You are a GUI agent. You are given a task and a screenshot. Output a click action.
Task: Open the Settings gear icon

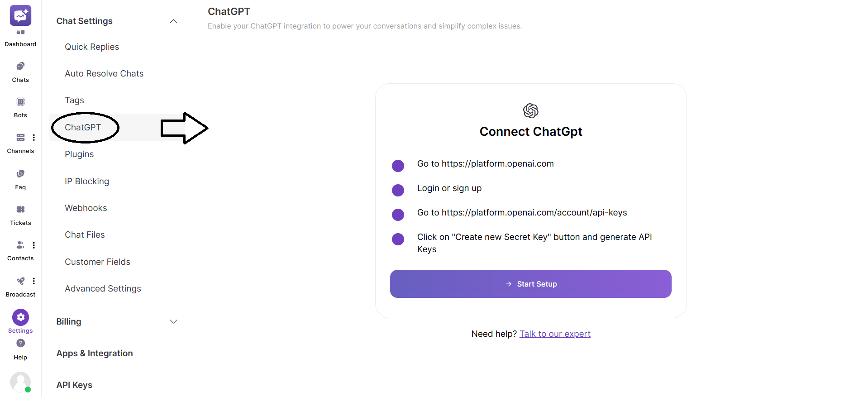point(20,317)
